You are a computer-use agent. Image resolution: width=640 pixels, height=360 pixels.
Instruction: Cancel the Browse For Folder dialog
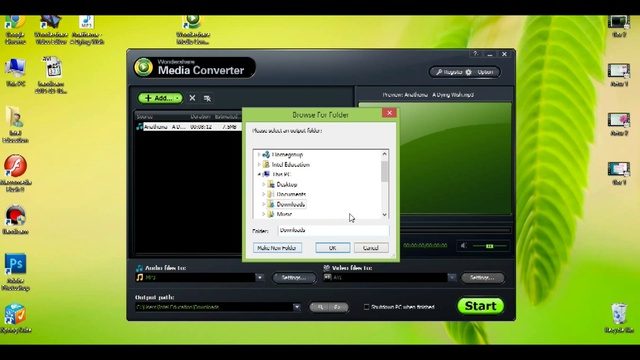click(x=371, y=248)
